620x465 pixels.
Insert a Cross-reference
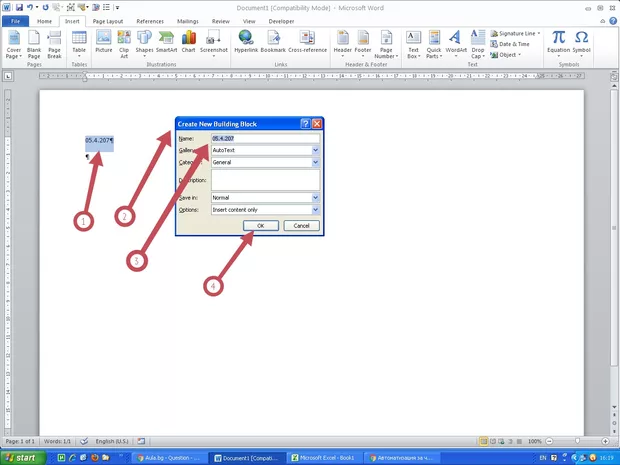click(x=307, y=42)
